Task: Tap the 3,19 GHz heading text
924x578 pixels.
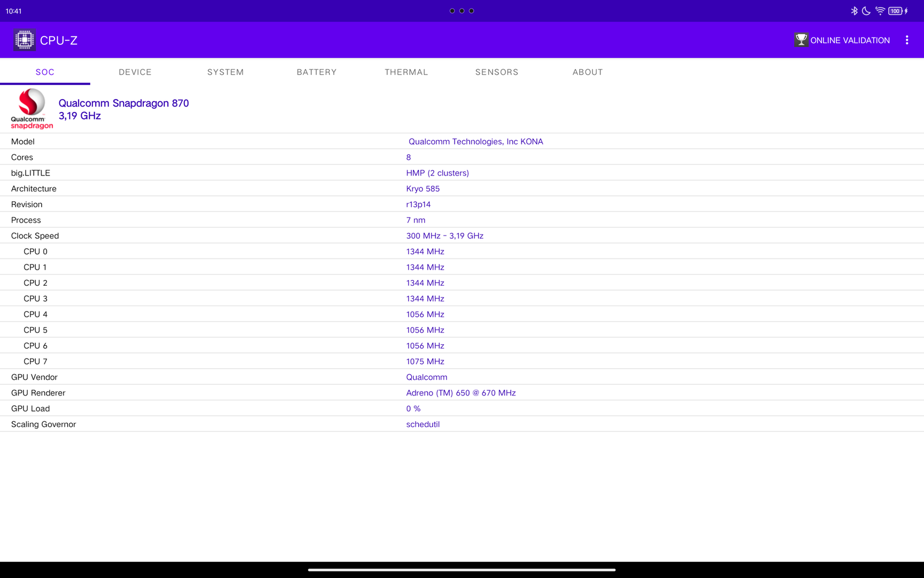Action: tap(80, 116)
